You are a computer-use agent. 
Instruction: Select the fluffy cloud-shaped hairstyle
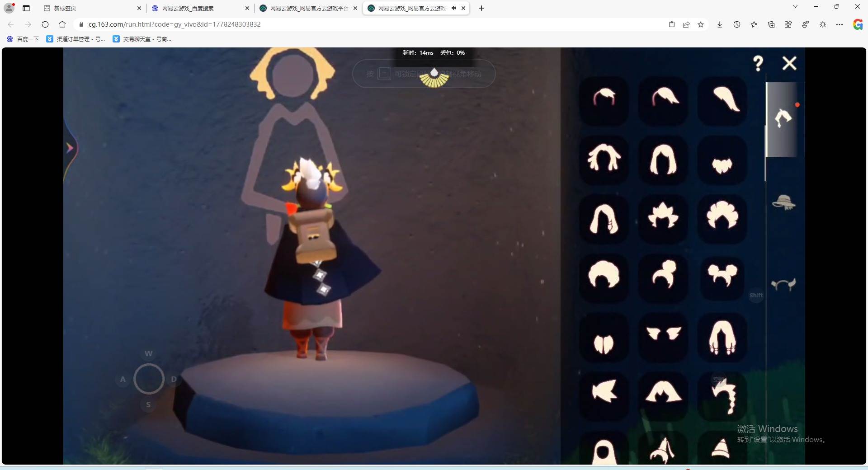pos(722,219)
